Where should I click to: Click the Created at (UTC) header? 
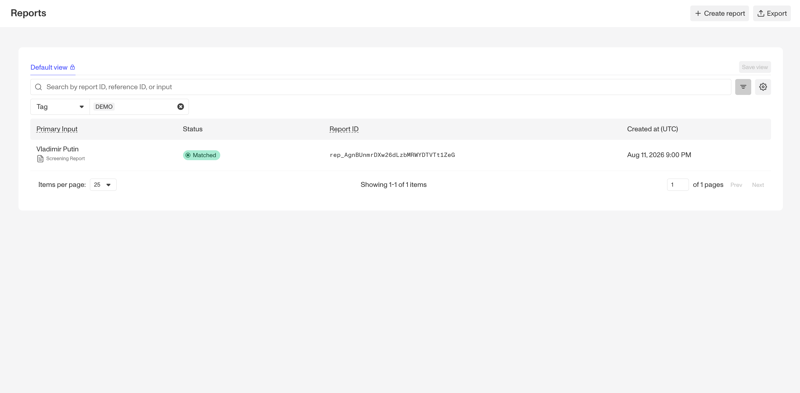pos(653,129)
